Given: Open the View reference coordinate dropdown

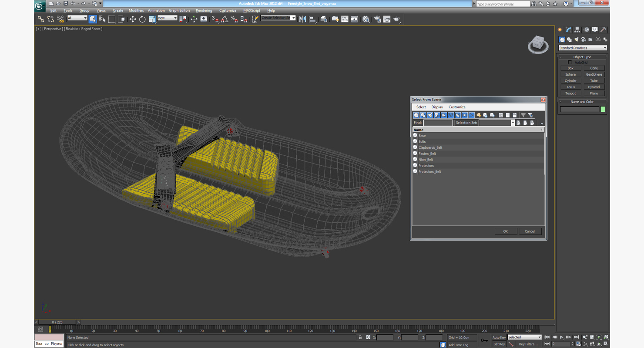Looking at the screenshot, I should (167, 18).
